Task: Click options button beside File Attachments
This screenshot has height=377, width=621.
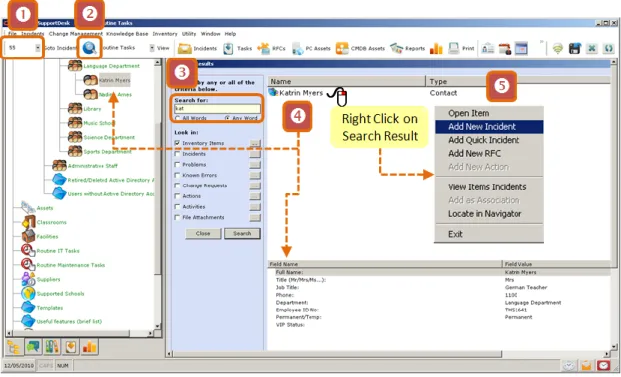Action: click(x=255, y=217)
